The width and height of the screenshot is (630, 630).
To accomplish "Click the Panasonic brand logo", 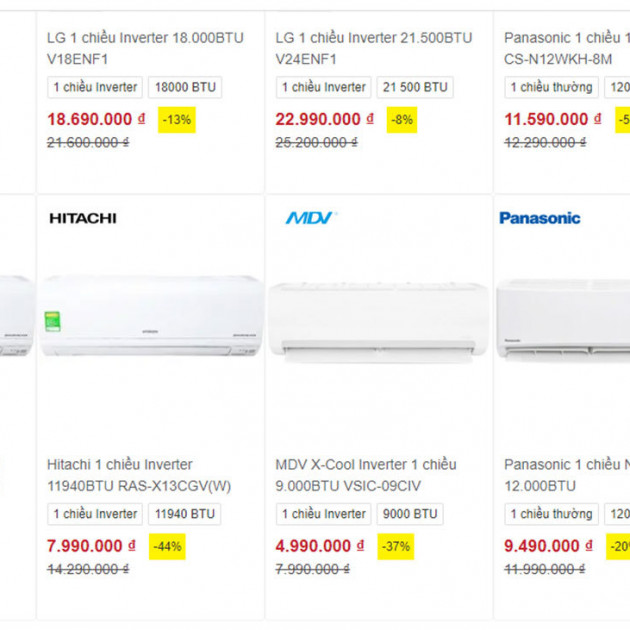I will pyautogui.click(x=540, y=218).
